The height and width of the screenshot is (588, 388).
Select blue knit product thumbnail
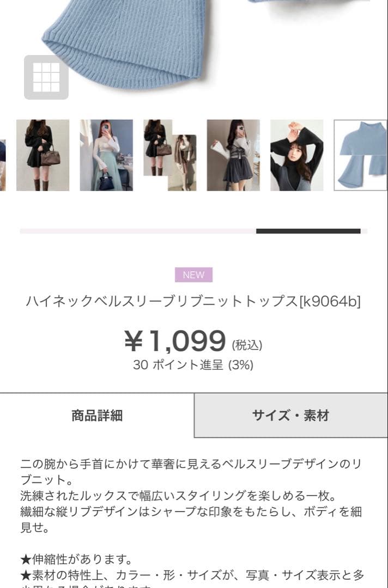pos(361,155)
